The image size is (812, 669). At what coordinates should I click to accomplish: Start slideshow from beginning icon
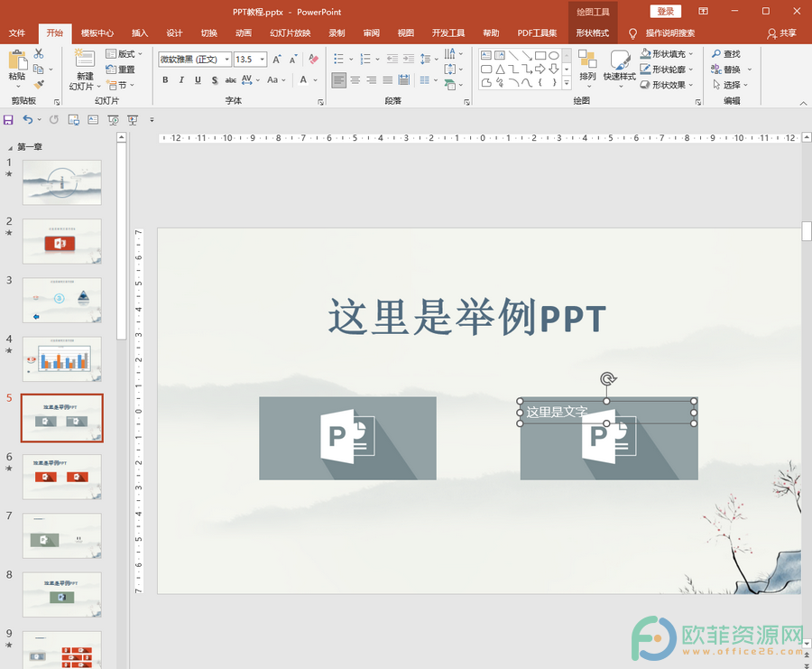click(113, 120)
